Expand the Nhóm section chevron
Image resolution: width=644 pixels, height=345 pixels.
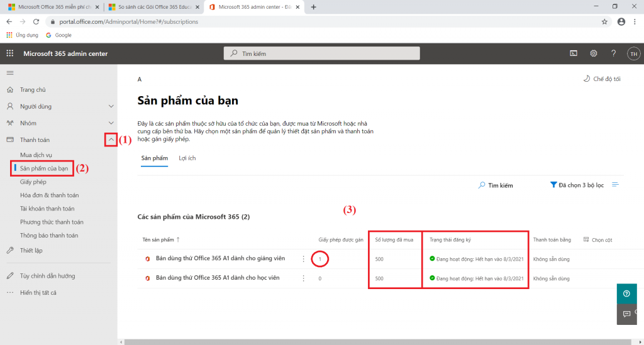tap(111, 123)
